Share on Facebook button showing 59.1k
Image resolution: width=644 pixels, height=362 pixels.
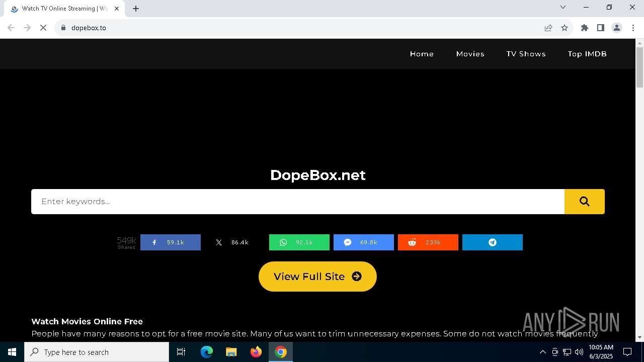pyautogui.click(x=171, y=242)
